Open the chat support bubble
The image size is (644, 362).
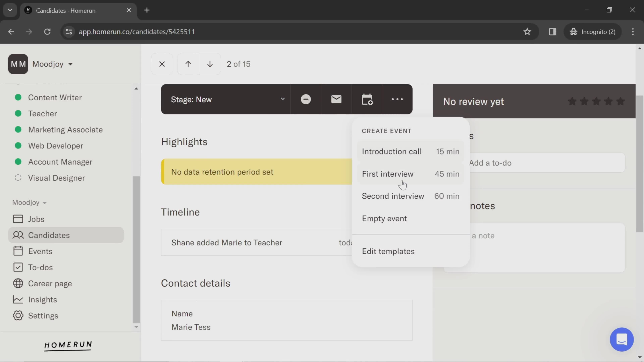point(622,340)
